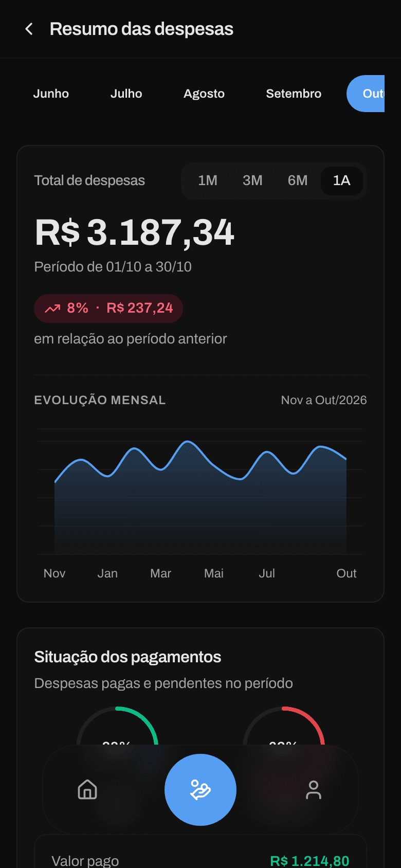Choose the 1M period option
The width and height of the screenshot is (401, 868).
point(208,180)
